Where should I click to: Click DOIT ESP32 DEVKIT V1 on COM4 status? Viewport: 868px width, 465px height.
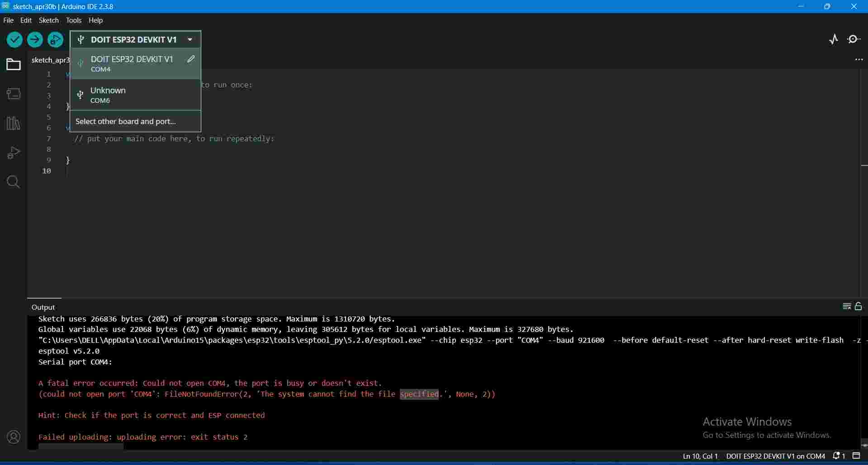[x=776, y=456]
